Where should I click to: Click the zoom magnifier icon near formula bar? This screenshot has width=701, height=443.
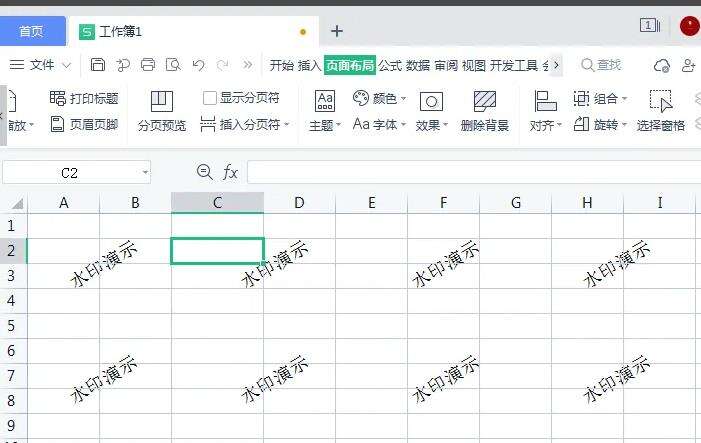tap(205, 172)
